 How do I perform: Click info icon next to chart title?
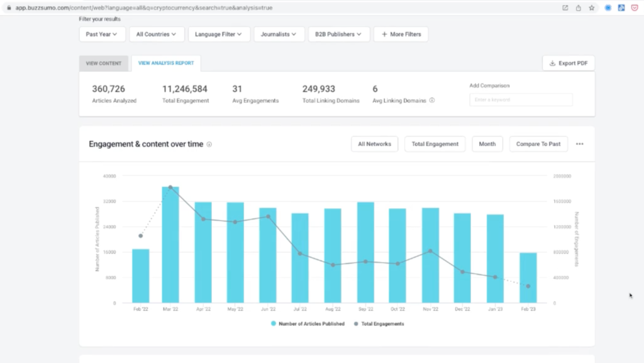tap(209, 145)
